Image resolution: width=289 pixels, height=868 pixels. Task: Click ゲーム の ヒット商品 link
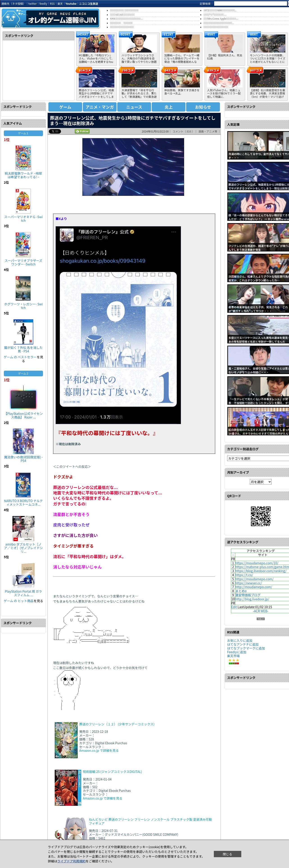18,601
